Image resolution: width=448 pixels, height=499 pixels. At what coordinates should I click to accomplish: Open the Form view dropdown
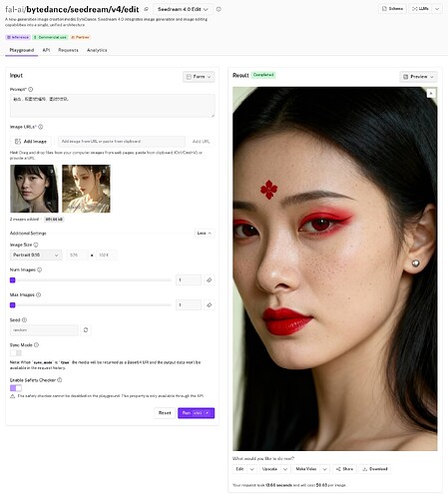pyautogui.click(x=199, y=77)
